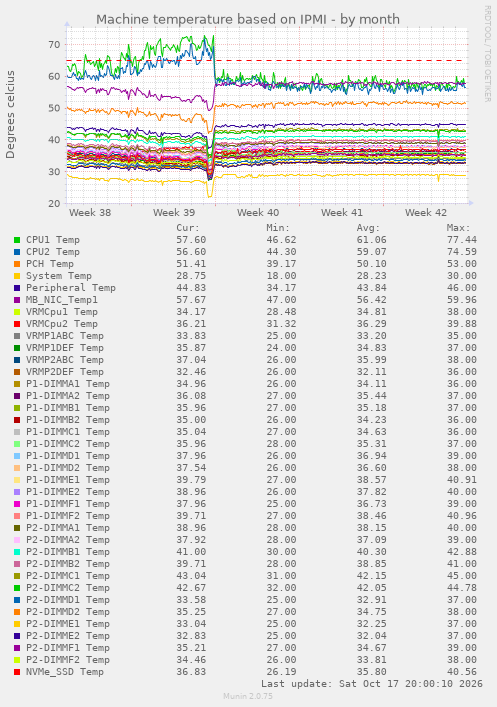Click the 'Peripheral Temp' legend label

point(71,288)
